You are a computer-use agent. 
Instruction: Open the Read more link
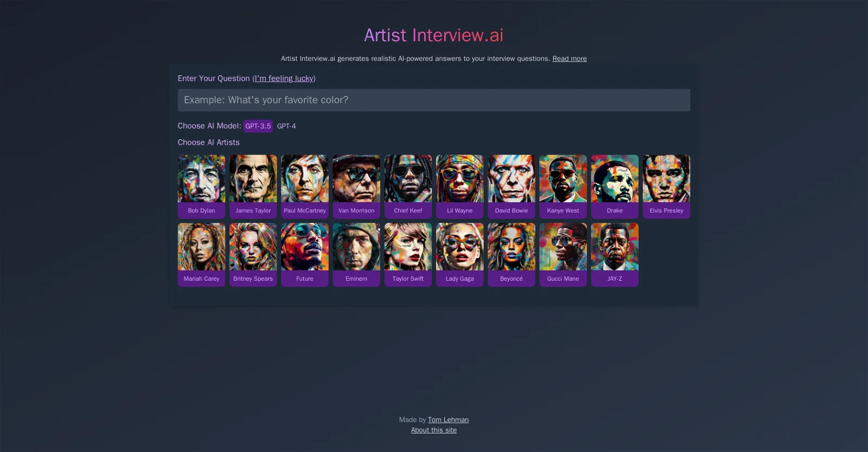pos(570,59)
